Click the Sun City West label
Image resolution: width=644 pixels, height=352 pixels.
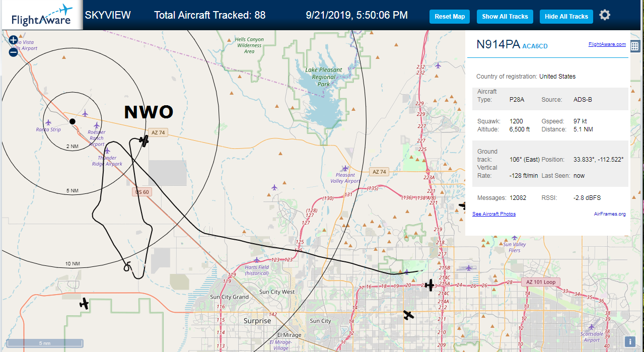point(277,292)
